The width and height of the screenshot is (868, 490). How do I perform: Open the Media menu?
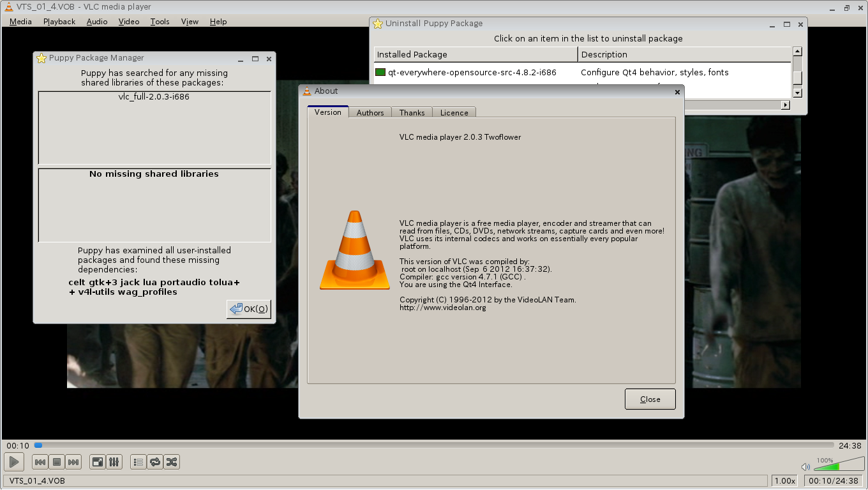click(20, 21)
